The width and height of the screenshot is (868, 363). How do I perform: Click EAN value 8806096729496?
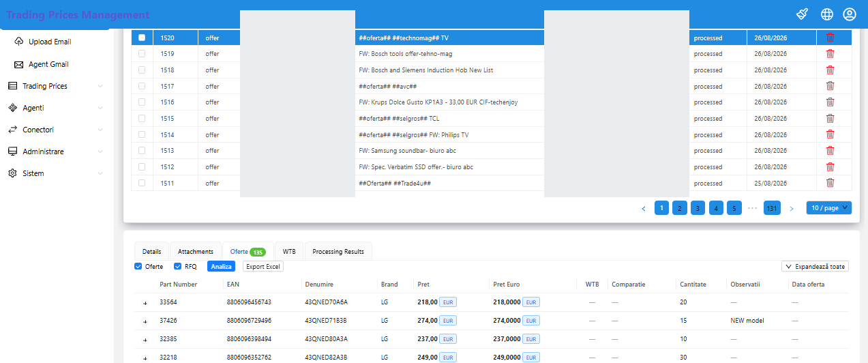pyautogui.click(x=249, y=321)
